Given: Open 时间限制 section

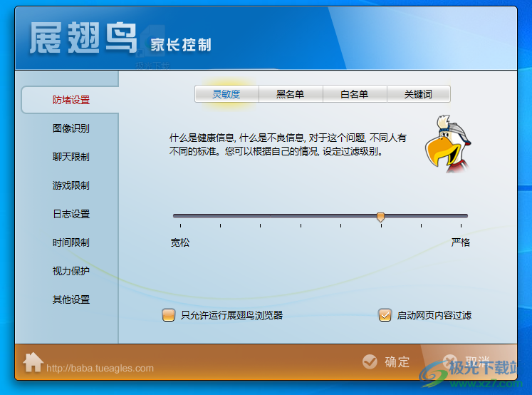Looking at the screenshot, I should (71, 242).
